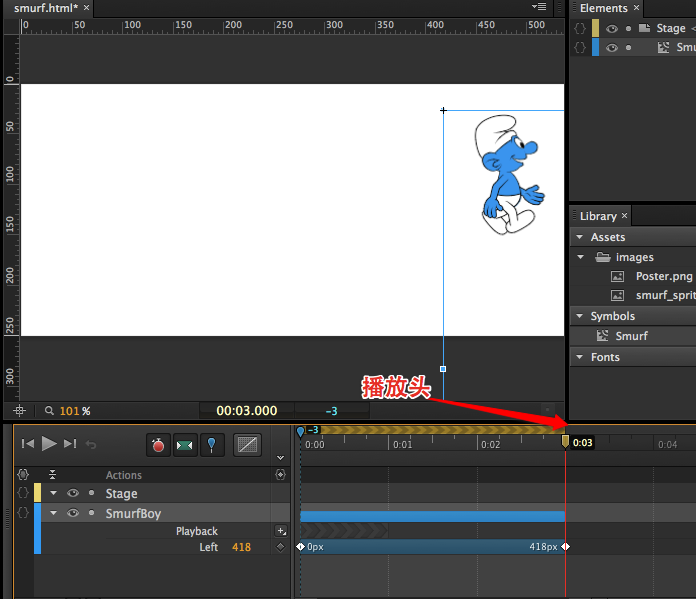The width and height of the screenshot is (696, 599).
Task: Lock Stage in the Elements panel
Action: coord(629,28)
